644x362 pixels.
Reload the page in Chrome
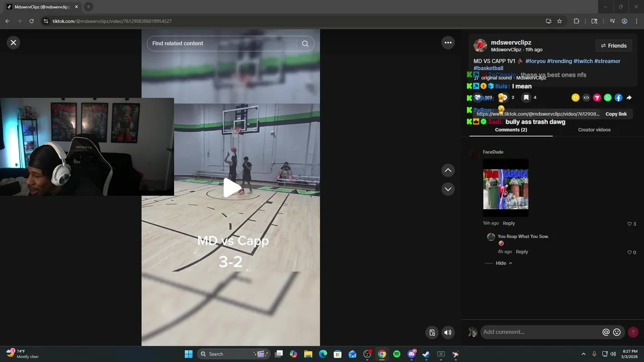(31, 21)
